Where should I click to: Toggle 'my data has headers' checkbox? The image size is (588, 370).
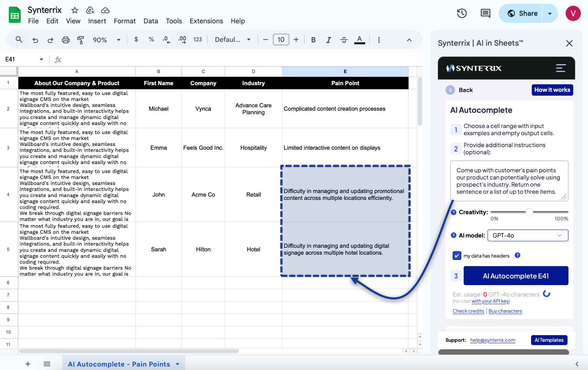(457, 256)
